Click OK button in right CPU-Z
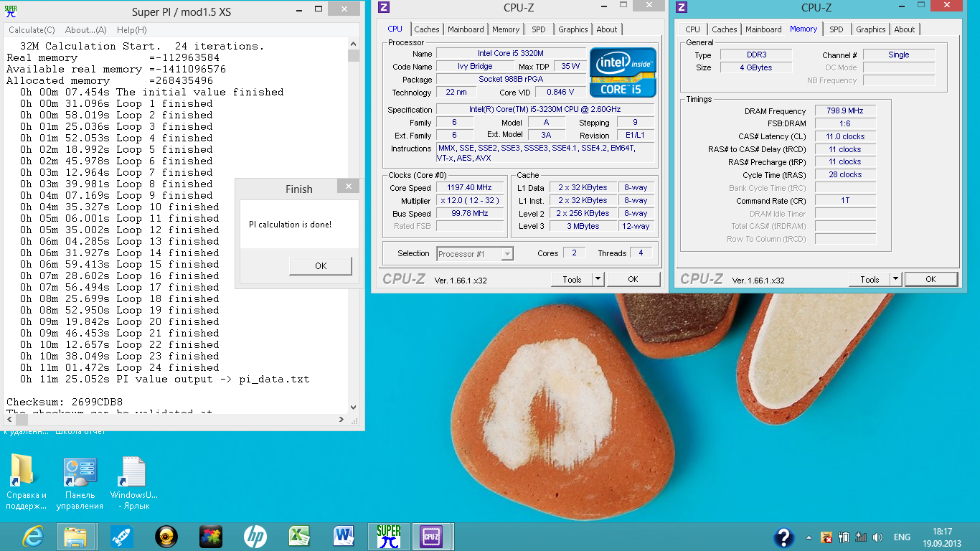 pyautogui.click(x=930, y=279)
